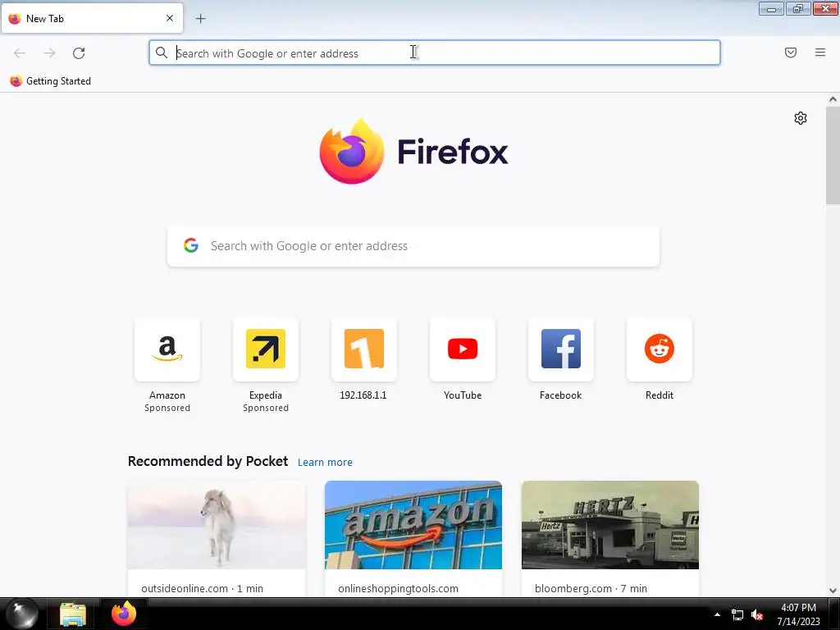Restore down the Firefox window

coord(797,8)
